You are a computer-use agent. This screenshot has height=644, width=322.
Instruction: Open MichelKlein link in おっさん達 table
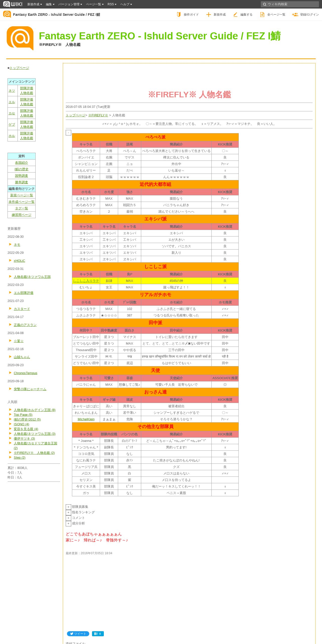coord(86,419)
